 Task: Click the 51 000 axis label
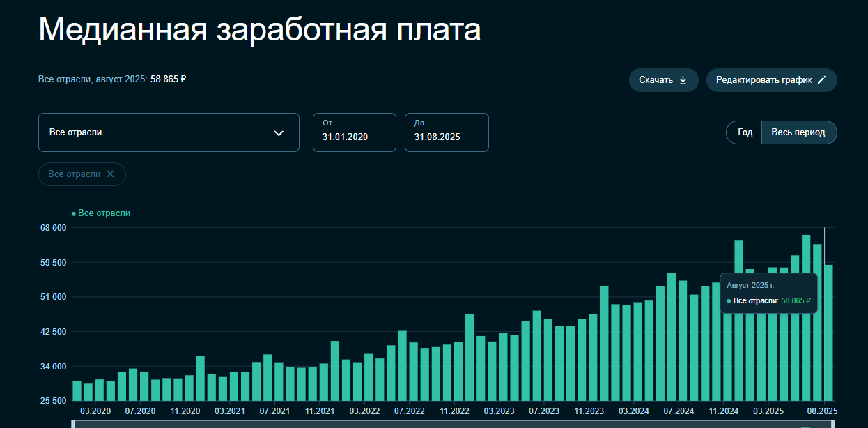point(52,297)
